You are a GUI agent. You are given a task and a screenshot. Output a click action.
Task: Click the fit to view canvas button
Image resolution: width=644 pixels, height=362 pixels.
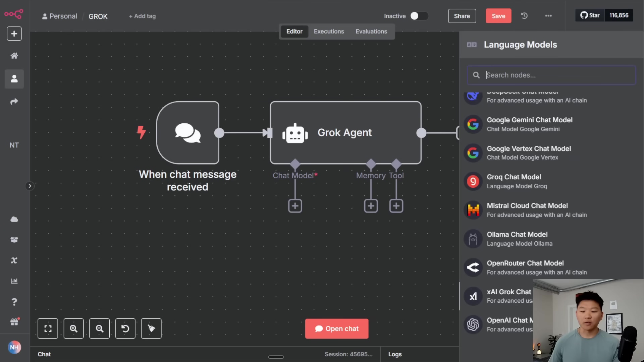[x=48, y=328]
